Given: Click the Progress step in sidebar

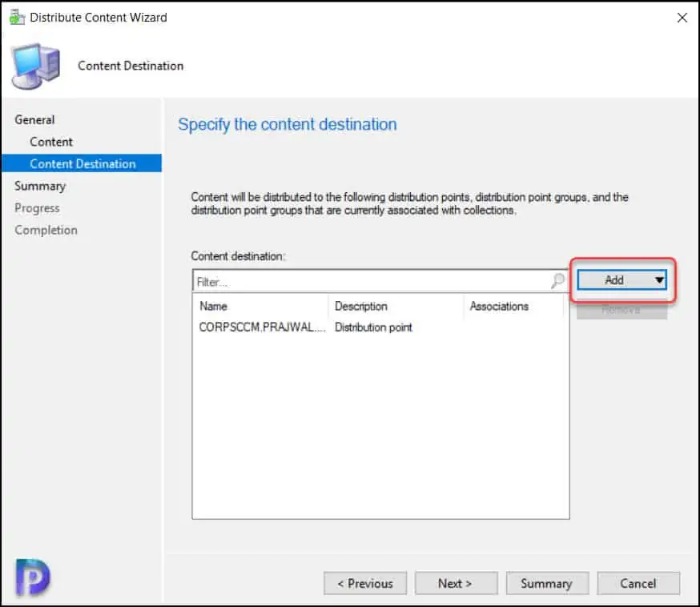Looking at the screenshot, I should [37, 208].
